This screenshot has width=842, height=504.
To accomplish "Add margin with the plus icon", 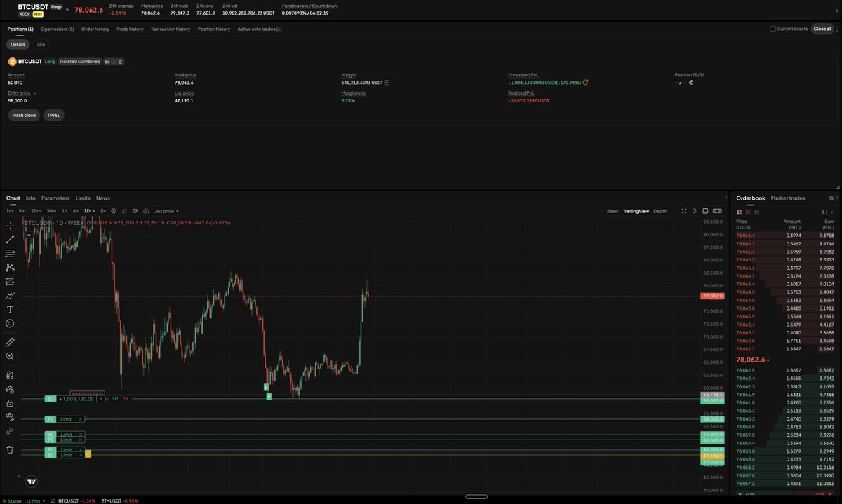I will [387, 83].
